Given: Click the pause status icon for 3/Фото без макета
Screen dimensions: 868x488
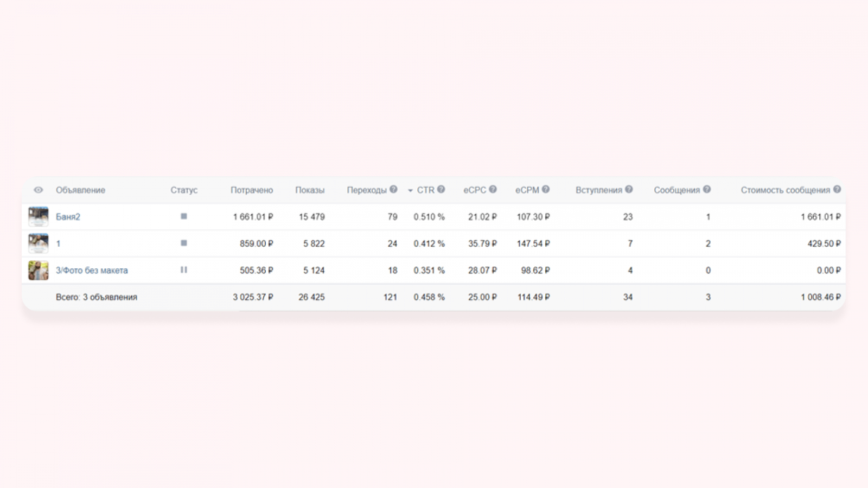Looking at the screenshot, I should 184,269.
